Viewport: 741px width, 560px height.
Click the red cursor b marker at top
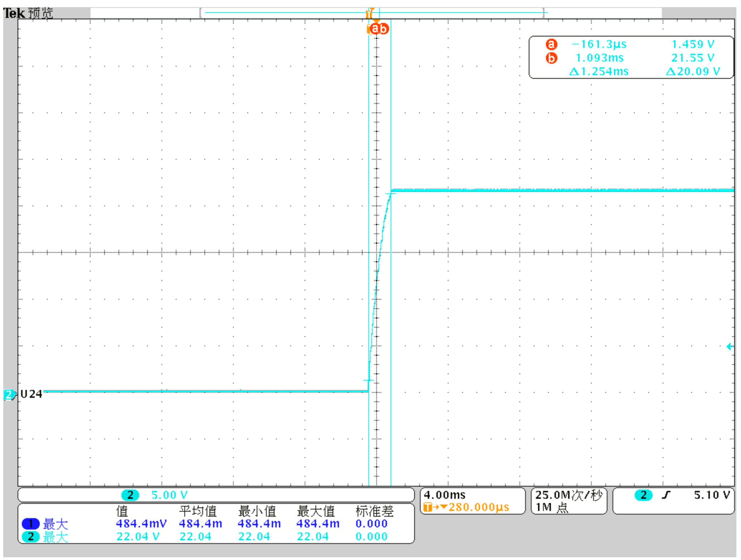[383, 29]
